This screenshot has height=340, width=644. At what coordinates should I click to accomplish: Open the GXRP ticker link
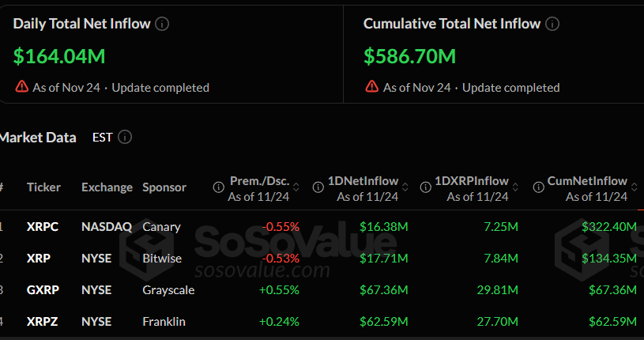click(42, 290)
